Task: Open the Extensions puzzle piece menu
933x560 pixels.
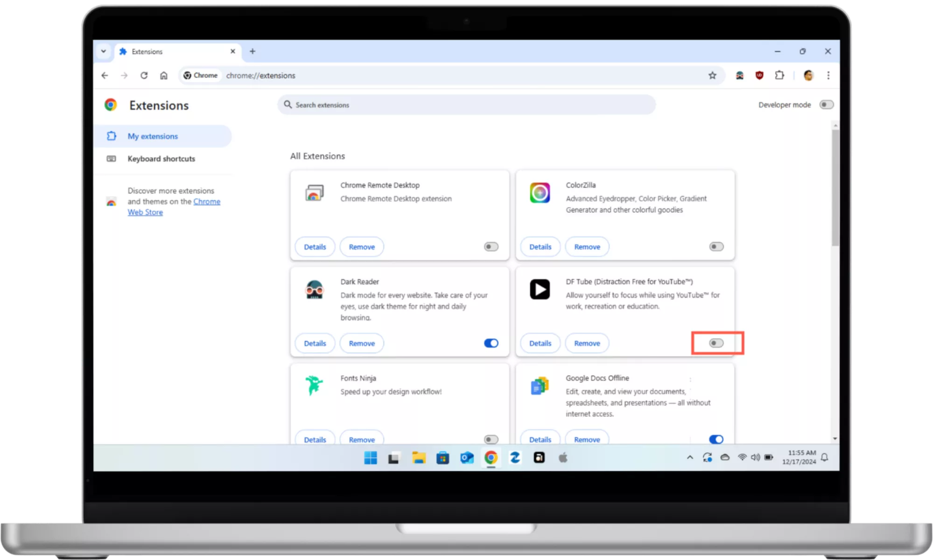Action: point(779,76)
